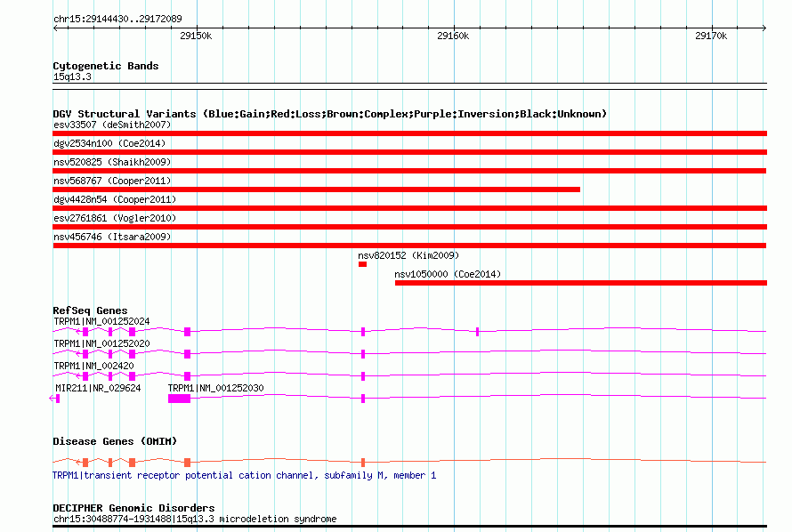Screen dimensions: 792x532
Task: Click the left arrow of the ruler
Action: (x=55, y=28)
